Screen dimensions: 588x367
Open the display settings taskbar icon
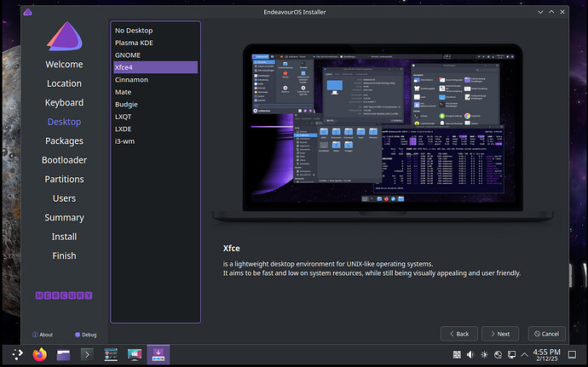tap(135, 354)
